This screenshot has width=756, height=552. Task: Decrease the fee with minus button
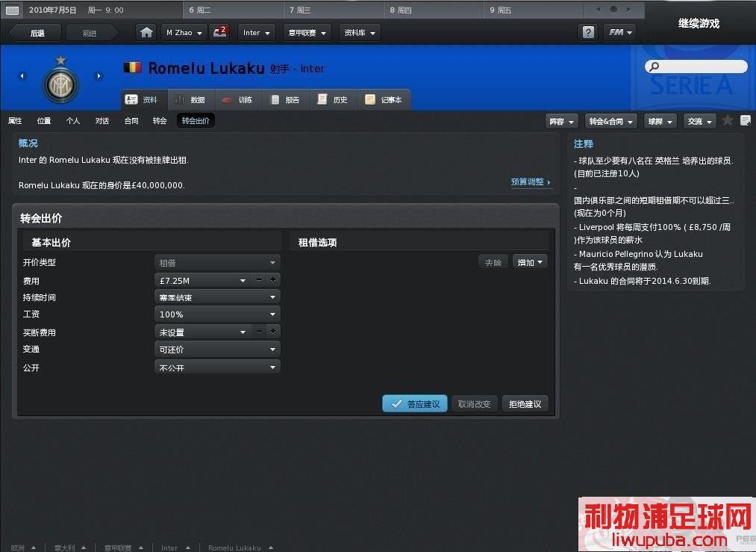259,280
